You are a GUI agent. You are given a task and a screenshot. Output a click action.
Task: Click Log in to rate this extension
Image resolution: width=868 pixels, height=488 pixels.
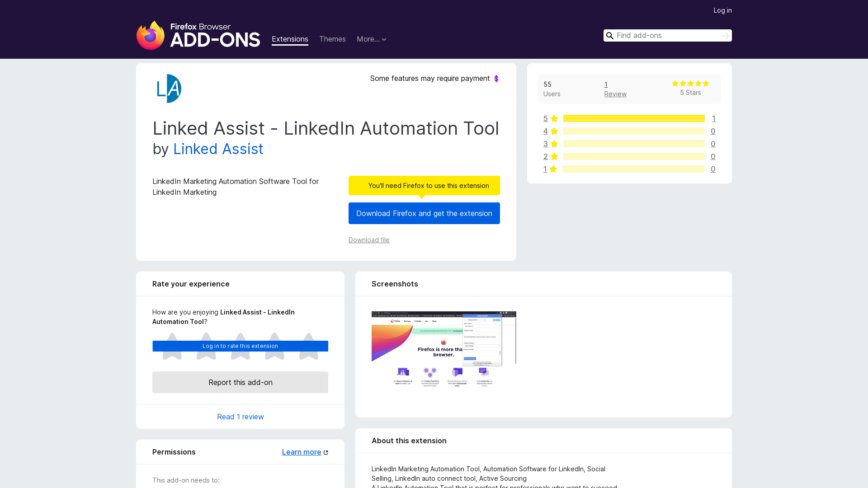(241, 346)
